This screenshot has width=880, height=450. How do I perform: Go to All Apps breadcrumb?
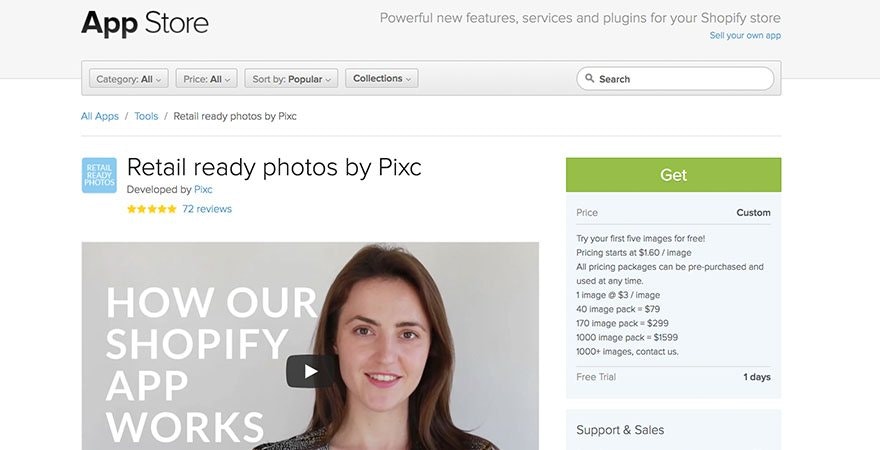click(100, 116)
